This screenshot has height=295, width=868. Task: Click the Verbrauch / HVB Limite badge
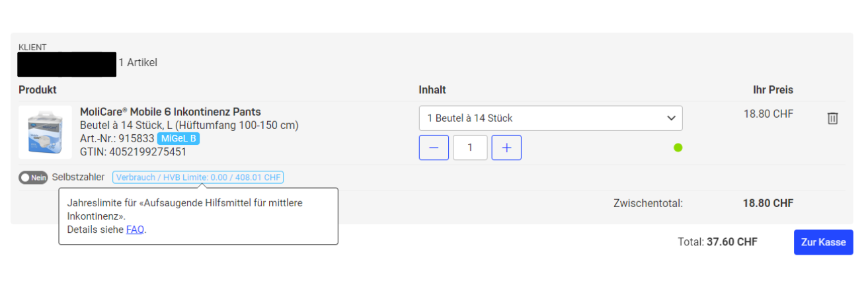[198, 177]
